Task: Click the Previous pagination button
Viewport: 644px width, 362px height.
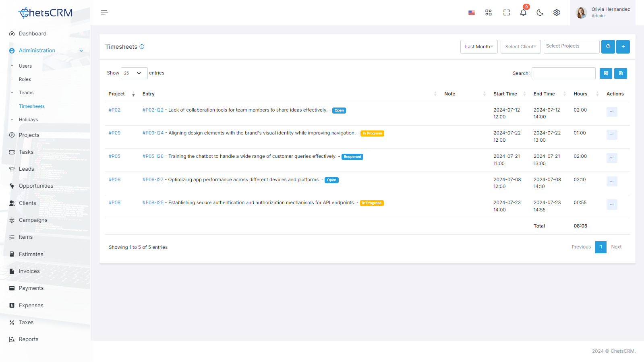Action: click(x=581, y=247)
